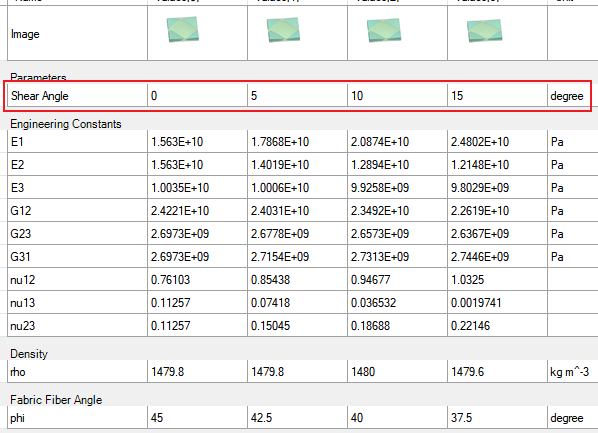The width and height of the screenshot is (598, 433).
Task: Select the E2 value 1.4019E+10
Action: click(x=280, y=165)
